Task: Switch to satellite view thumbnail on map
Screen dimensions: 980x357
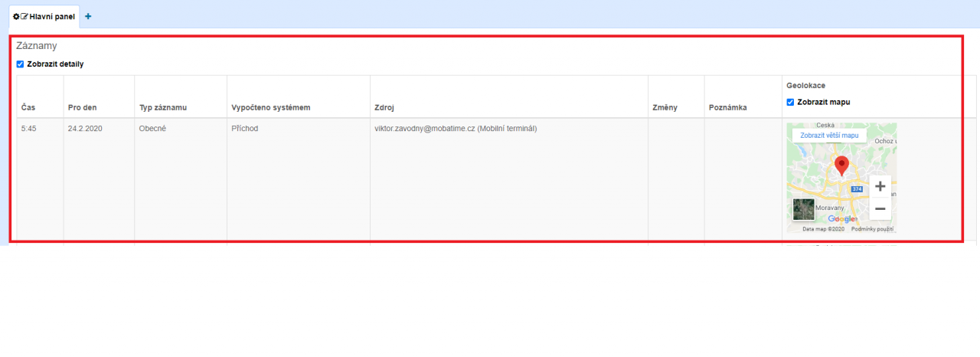Action: click(x=804, y=209)
